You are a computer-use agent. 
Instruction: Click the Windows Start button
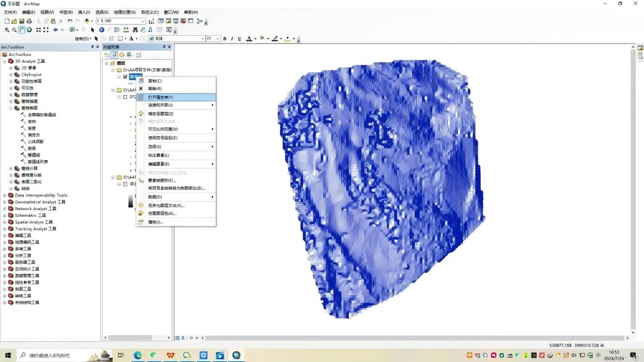(x=7, y=355)
